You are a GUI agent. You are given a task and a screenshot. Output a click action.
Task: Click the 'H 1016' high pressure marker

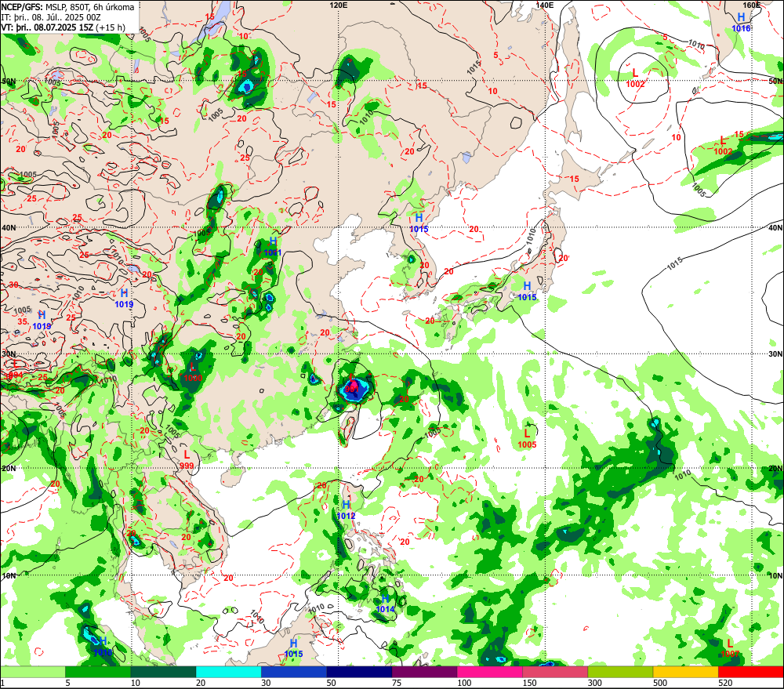[741, 23]
